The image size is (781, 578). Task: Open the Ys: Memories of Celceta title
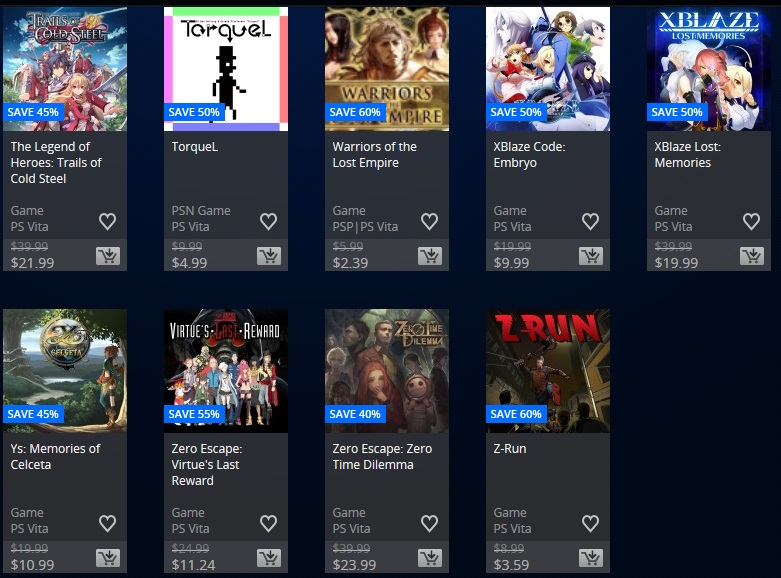[55, 456]
